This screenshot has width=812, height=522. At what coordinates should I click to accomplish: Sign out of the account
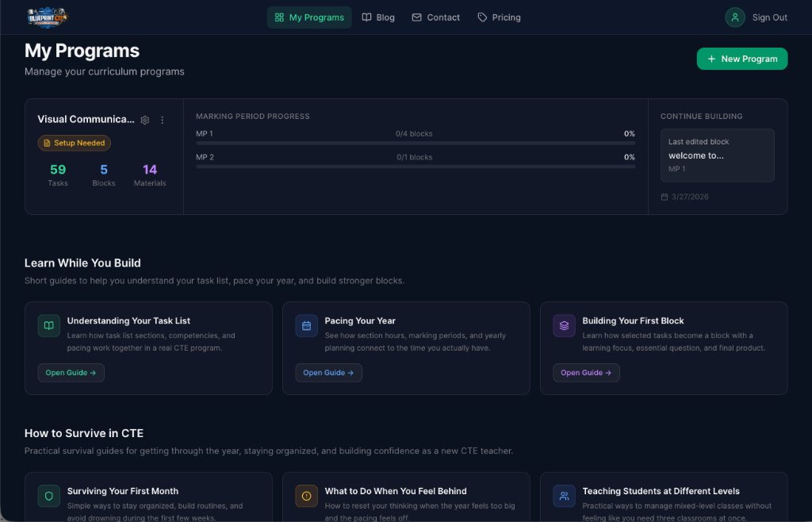click(769, 17)
